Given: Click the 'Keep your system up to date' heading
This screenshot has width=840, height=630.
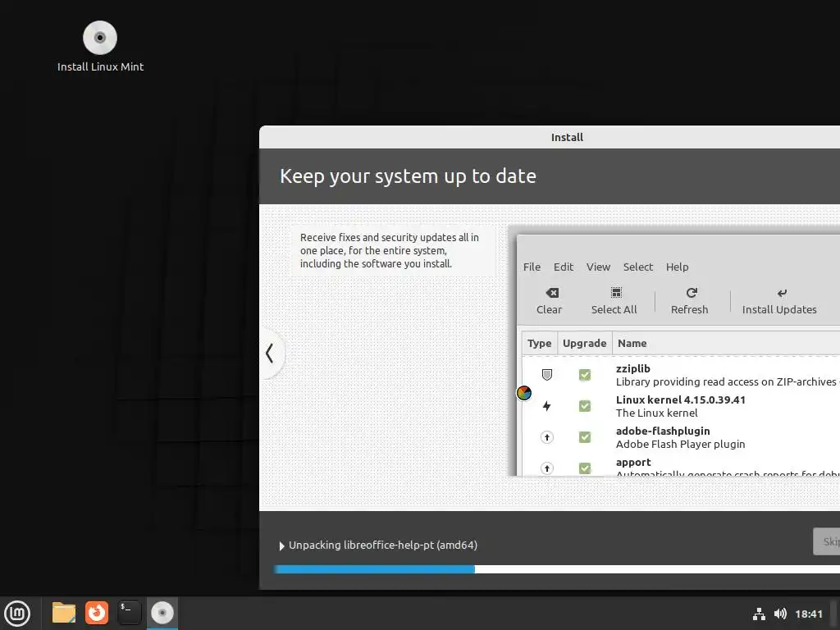Looking at the screenshot, I should pos(408,176).
